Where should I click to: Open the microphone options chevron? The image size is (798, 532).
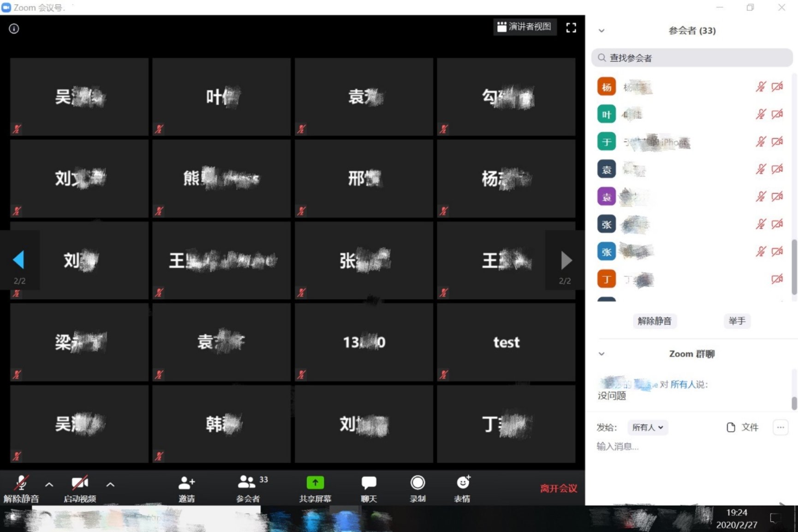[x=49, y=485]
